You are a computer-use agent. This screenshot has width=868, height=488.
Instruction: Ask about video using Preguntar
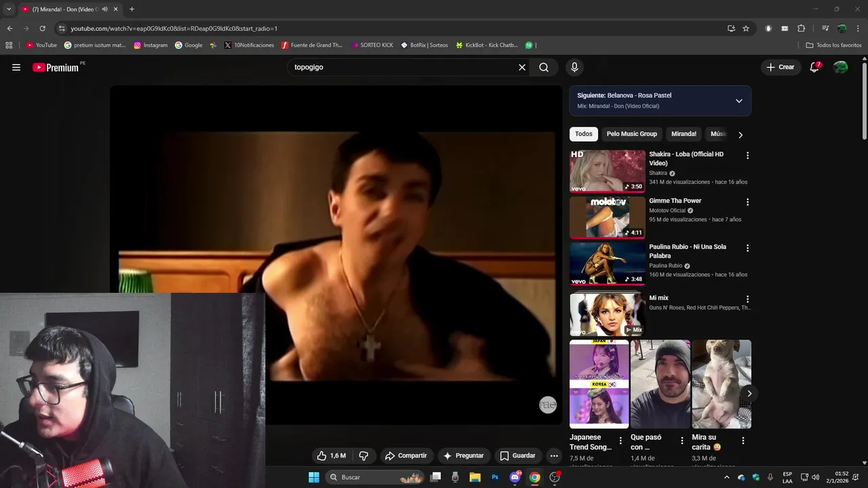pyautogui.click(x=463, y=455)
